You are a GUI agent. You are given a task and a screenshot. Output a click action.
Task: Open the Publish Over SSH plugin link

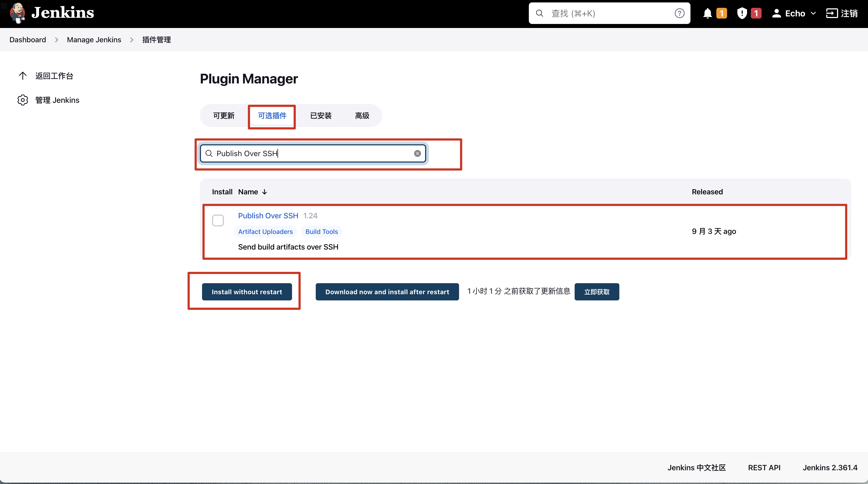coord(268,216)
